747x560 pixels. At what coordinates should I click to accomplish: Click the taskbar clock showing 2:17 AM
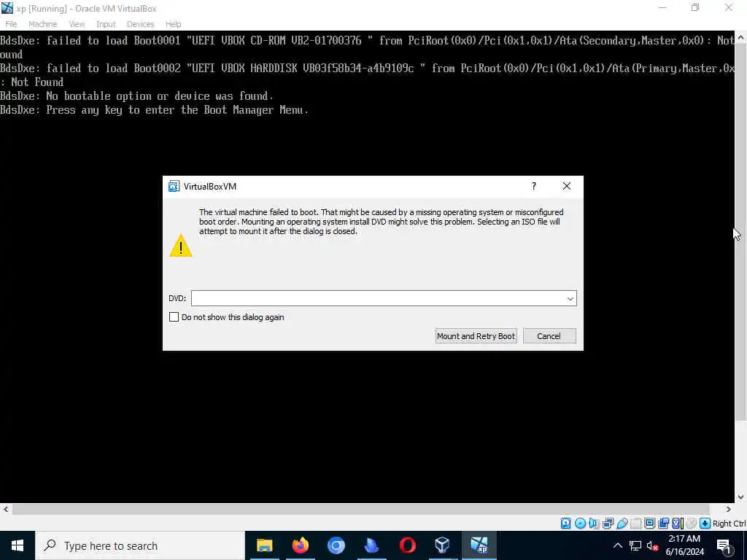tap(684, 545)
